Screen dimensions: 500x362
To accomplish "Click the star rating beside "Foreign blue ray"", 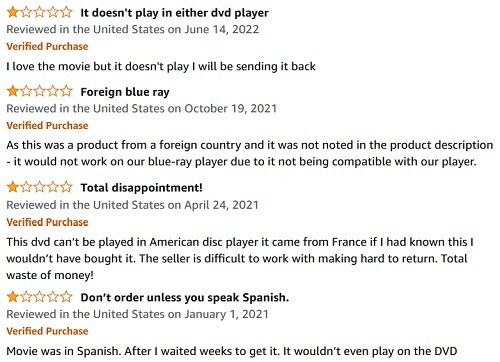I will pyautogui.click(x=39, y=91).
